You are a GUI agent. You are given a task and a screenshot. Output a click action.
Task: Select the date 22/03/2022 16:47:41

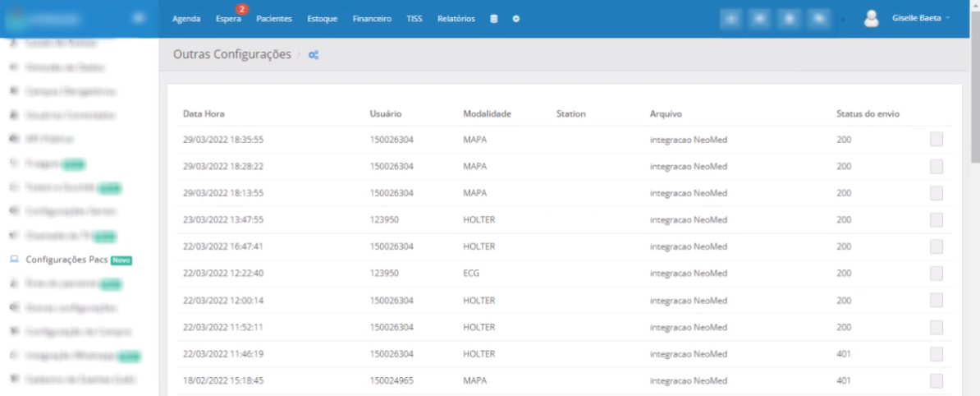coord(223,246)
